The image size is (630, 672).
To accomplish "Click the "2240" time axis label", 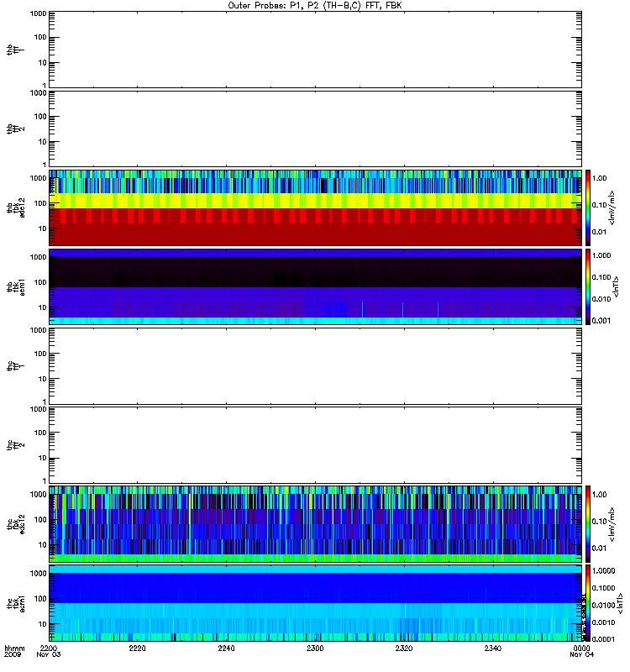I will click(226, 648).
